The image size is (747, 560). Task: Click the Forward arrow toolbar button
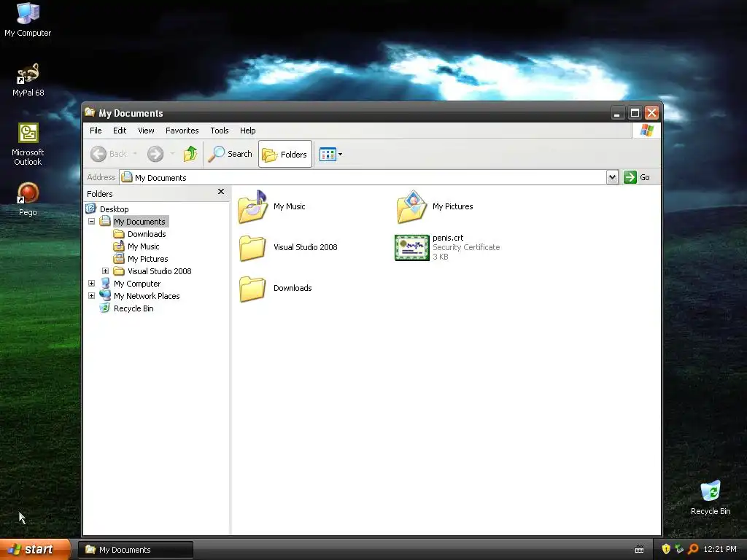pyautogui.click(x=155, y=154)
